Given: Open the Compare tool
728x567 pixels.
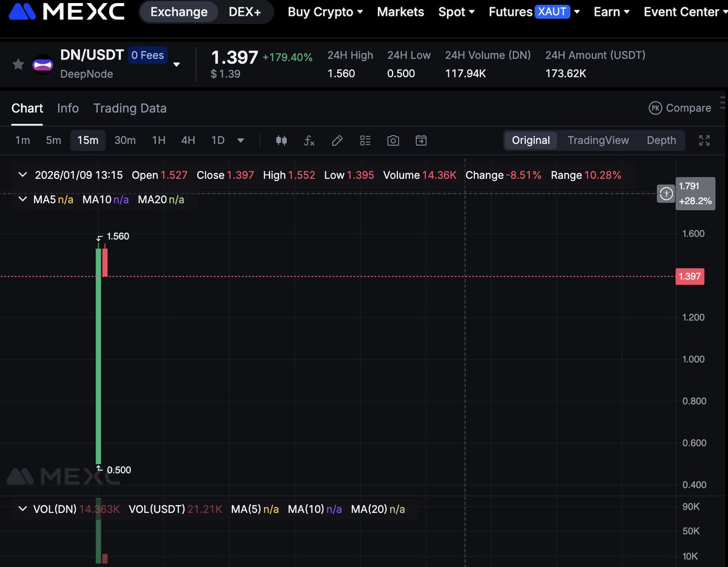Looking at the screenshot, I should pyautogui.click(x=679, y=108).
